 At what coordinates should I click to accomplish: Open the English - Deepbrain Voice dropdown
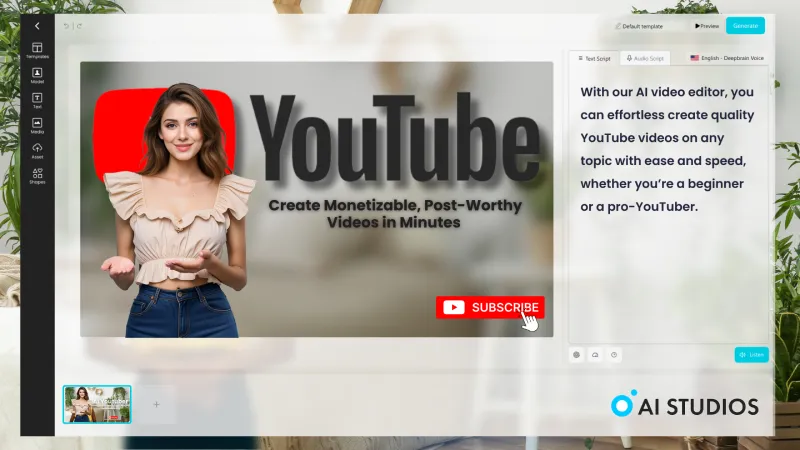(x=727, y=58)
